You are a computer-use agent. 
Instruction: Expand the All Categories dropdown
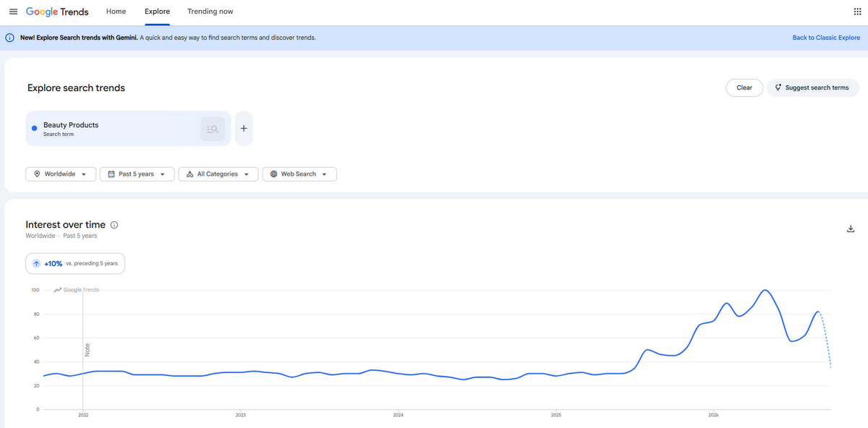pyautogui.click(x=218, y=174)
